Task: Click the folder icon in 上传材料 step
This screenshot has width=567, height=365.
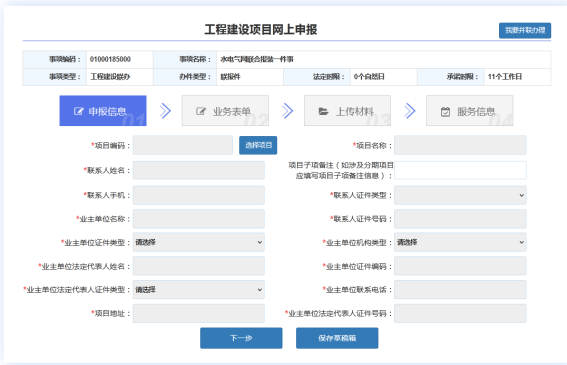Action: coord(323,111)
